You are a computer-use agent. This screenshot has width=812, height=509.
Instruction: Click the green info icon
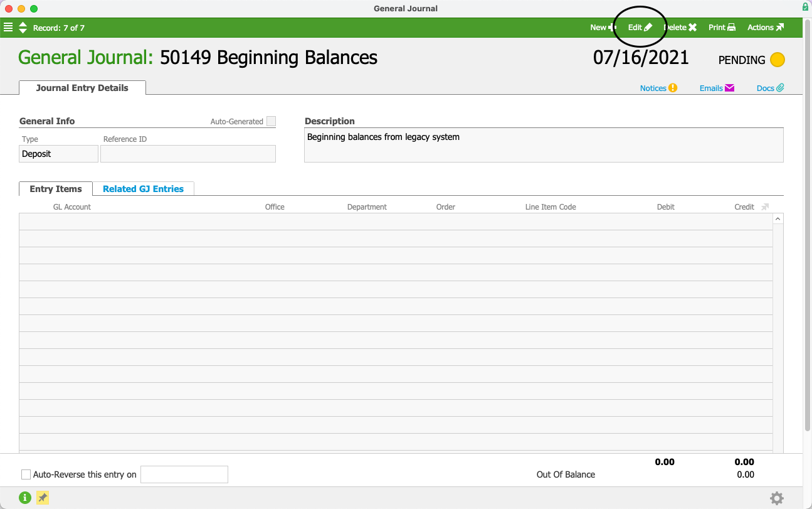[25, 498]
